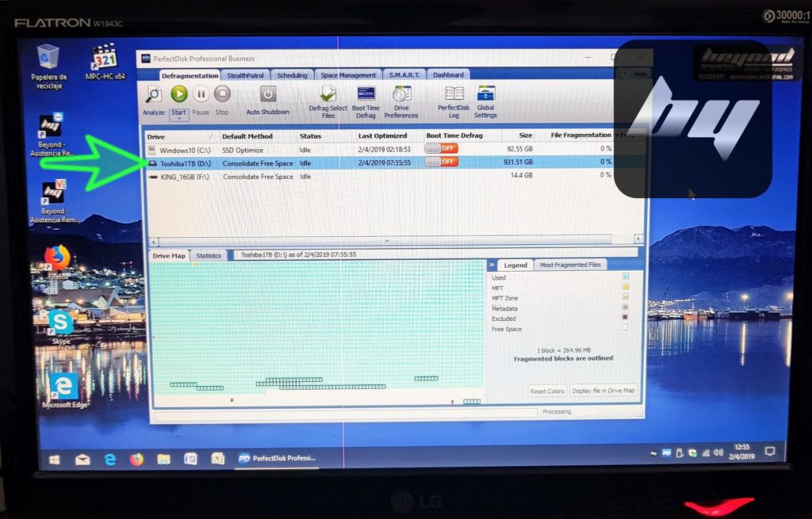Open the Microsoft Edge desktop shortcut

tap(64, 391)
